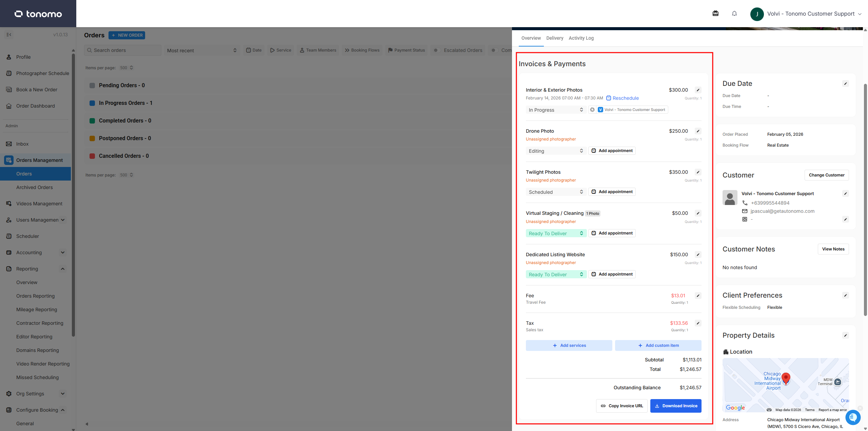This screenshot has width=868, height=431.
Task: Switch to the Delivery tab
Action: click(x=555, y=38)
